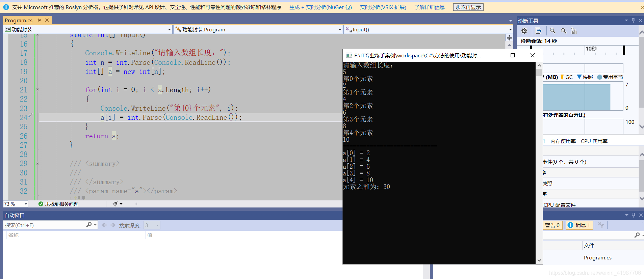Toggle the Warnings 0 filter
The width and height of the screenshot is (644, 279).
click(552, 225)
